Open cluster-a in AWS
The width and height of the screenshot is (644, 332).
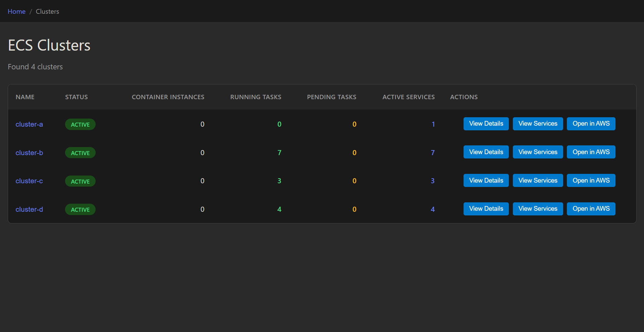tap(591, 124)
